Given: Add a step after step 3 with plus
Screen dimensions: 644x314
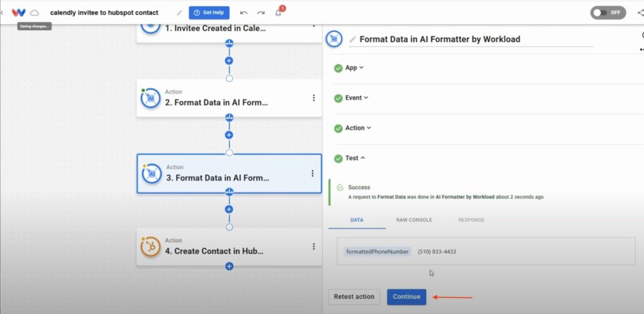Looking at the screenshot, I should (229, 209).
